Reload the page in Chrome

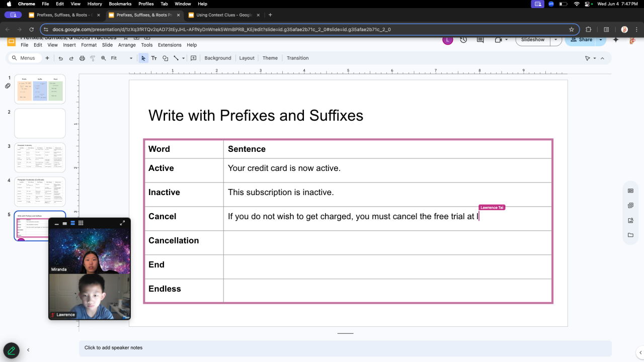pyautogui.click(x=32, y=29)
